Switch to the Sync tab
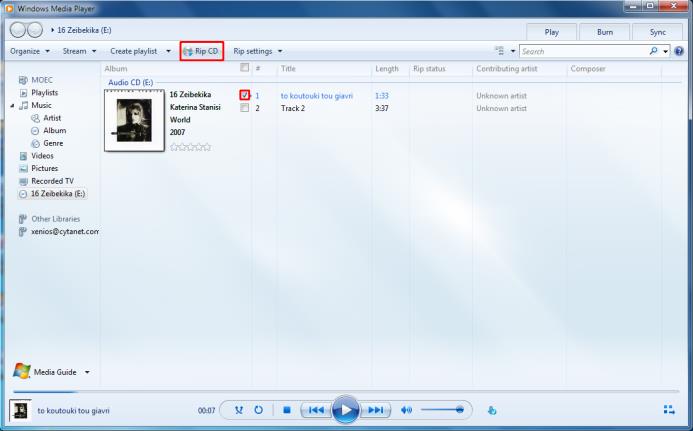This screenshot has height=431, width=693. pyautogui.click(x=658, y=32)
